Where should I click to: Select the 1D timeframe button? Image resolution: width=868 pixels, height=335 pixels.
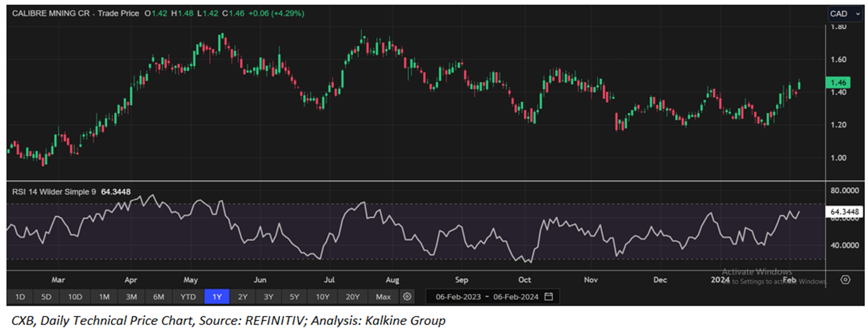click(x=20, y=297)
